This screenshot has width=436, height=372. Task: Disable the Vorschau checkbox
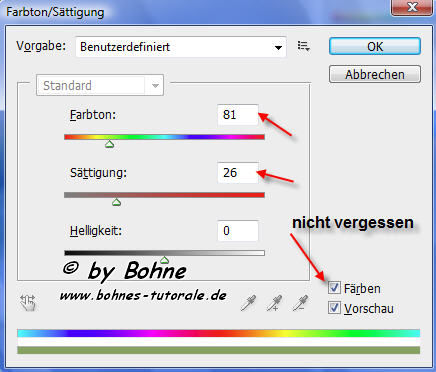click(334, 308)
